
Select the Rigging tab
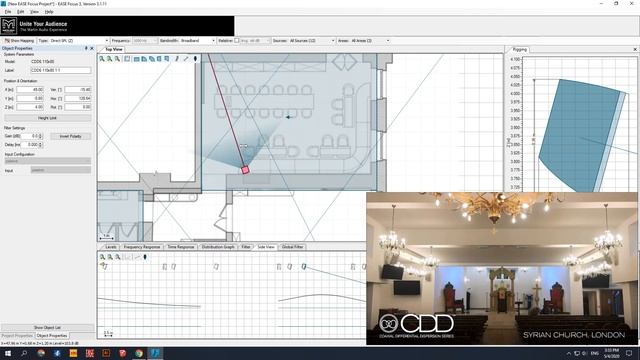click(x=520, y=49)
